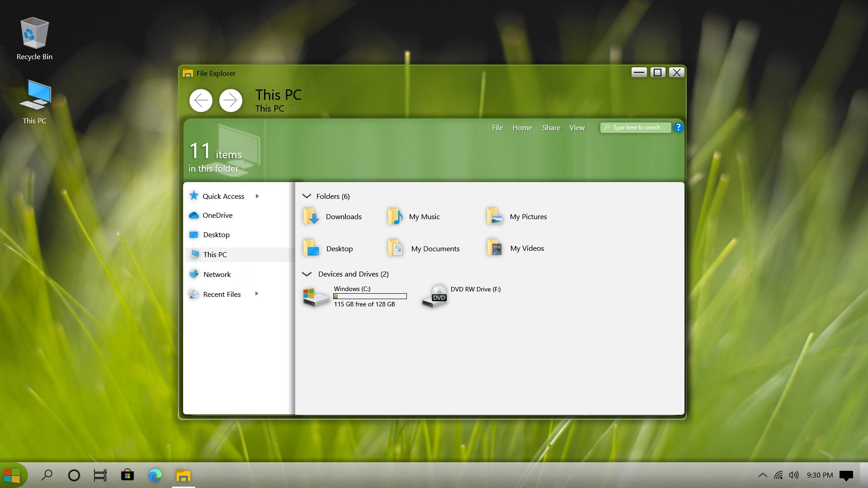The width and height of the screenshot is (868, 488).
Task: Open the network Wi-Fi tray icon
Action: coord(778,475)
